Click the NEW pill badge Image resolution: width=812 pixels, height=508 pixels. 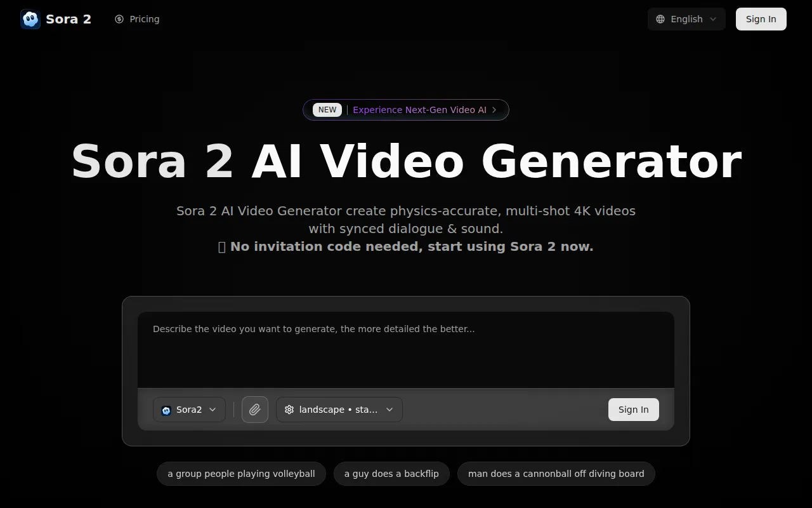pyautogui.click(x=327, y=110)
